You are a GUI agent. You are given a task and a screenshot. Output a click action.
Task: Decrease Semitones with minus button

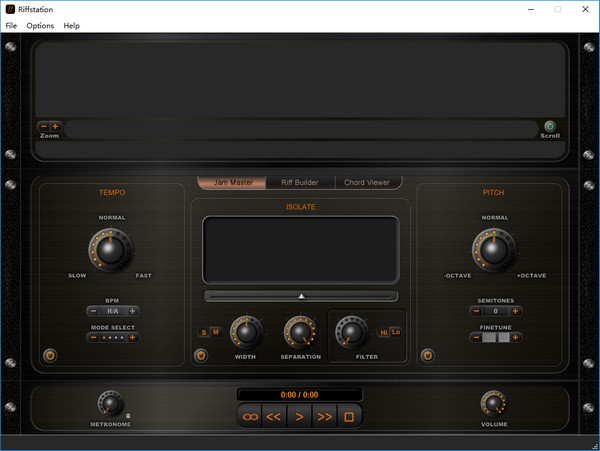[x=476, y=311]
